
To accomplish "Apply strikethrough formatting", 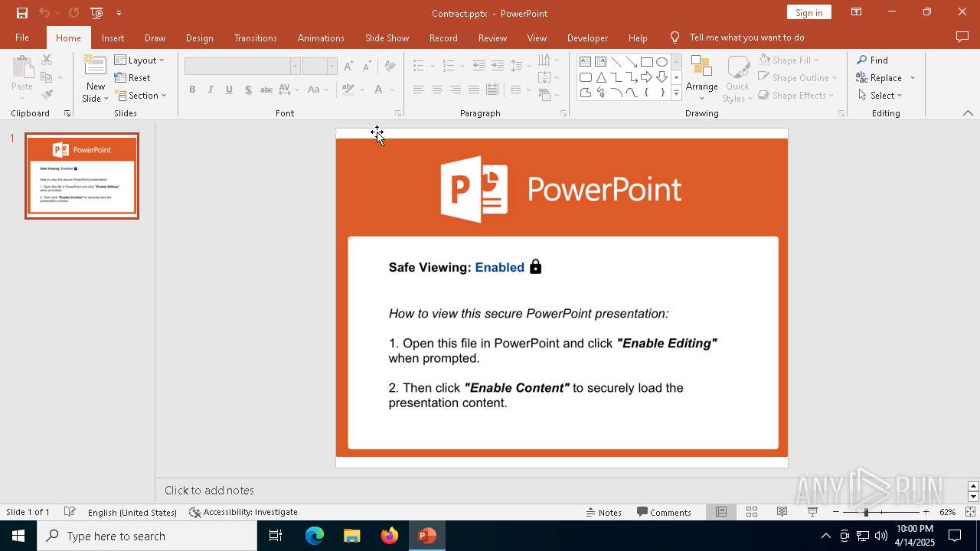I will point(266,90).
